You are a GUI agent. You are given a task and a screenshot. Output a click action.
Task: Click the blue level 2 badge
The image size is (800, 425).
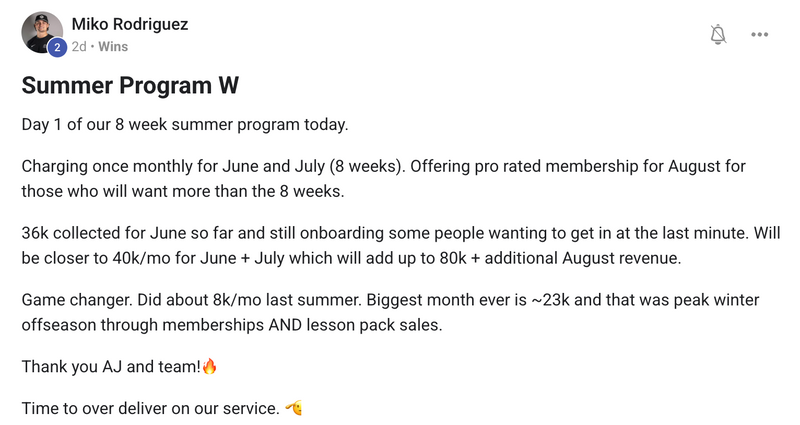(57, 47)
